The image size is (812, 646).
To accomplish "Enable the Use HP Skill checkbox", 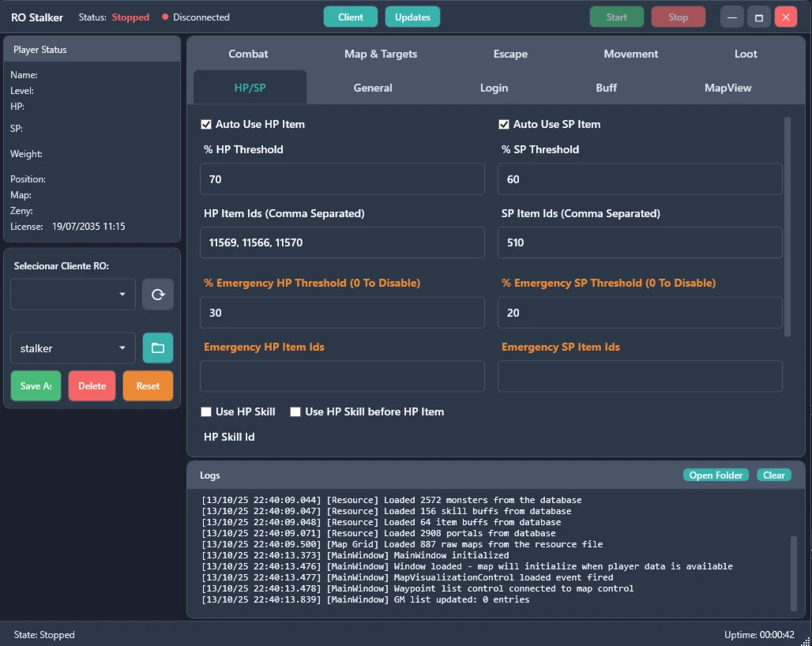I will click(206, 411).
